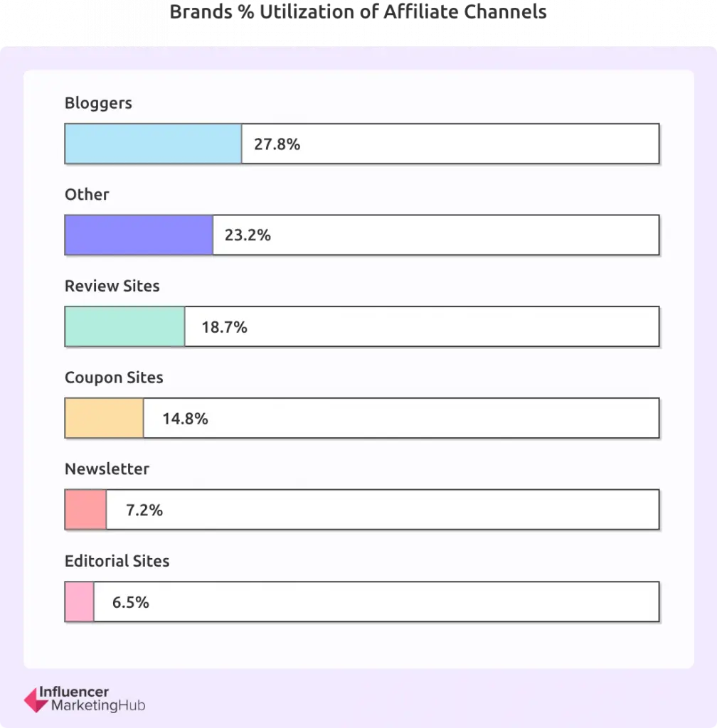717x728 pixels.
Task: Click the 6.5% value label
Action: click(130, 602)
